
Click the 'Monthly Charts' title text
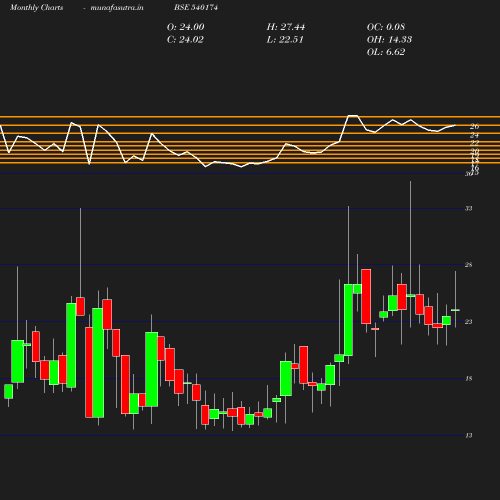(x=37, y=8)
